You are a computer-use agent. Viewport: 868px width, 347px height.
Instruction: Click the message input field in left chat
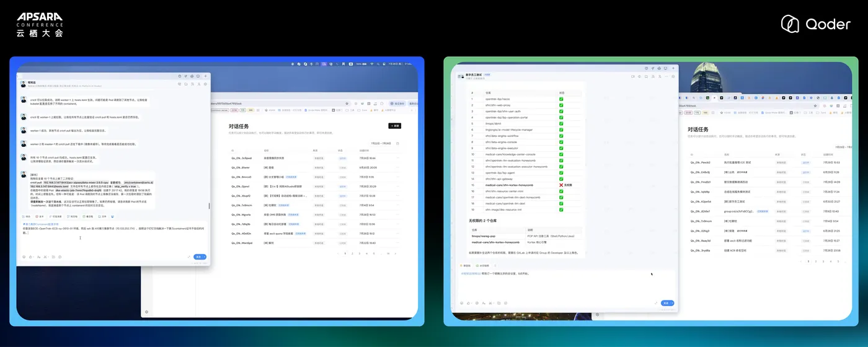tap(115, 240)
